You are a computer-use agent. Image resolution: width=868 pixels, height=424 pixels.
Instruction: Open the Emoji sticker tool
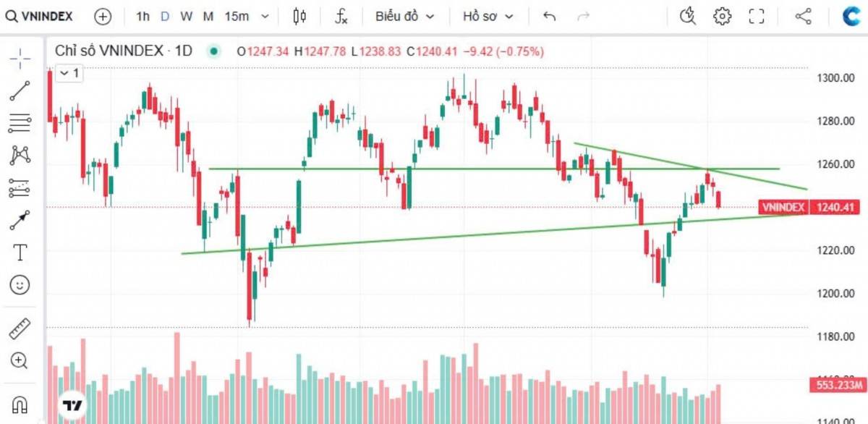coord(20,286)
